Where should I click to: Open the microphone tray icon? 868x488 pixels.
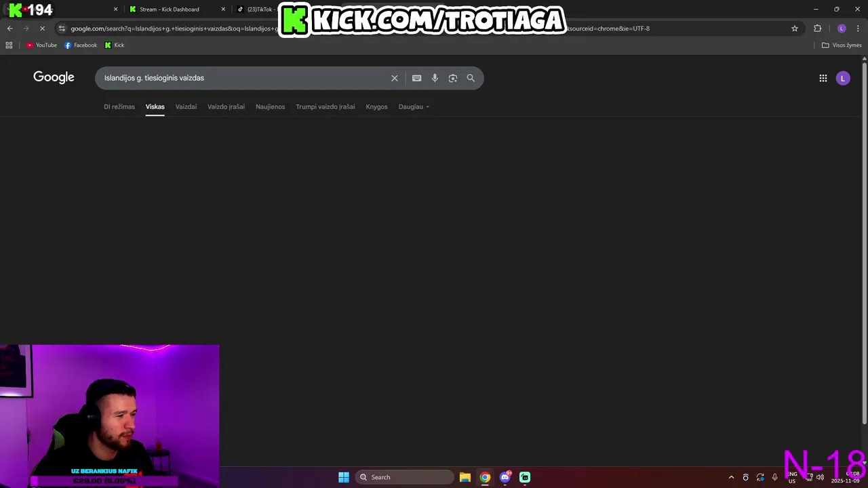[774, 477]
